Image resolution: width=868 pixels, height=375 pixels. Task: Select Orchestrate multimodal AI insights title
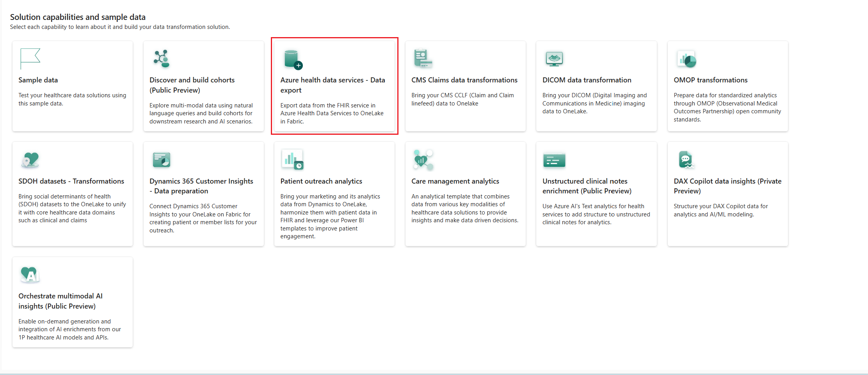point(60,301)
